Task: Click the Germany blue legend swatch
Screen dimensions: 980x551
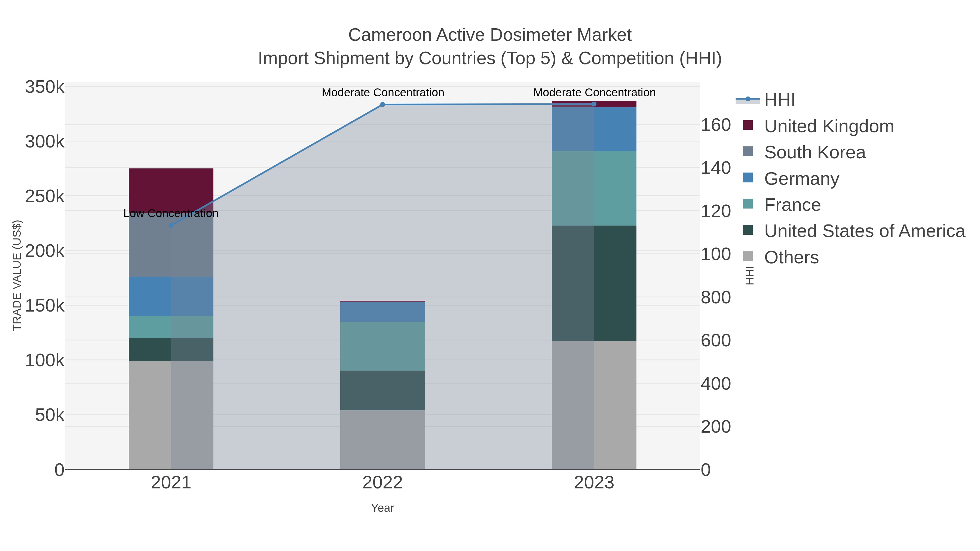Action: click(x=748, y=178)
